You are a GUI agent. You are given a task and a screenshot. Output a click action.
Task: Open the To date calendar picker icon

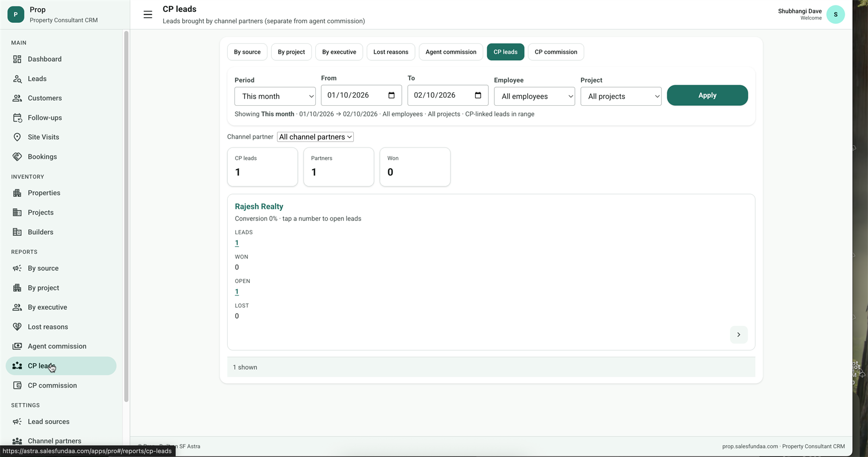pos(478,95)
